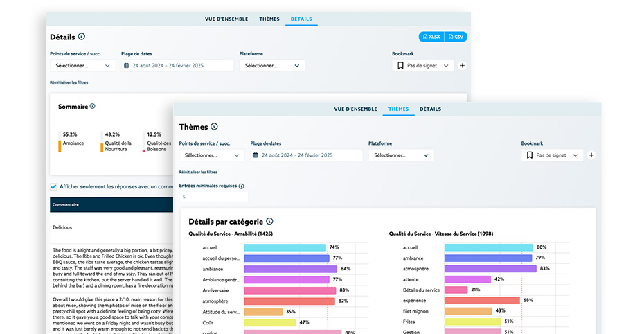Click accueil 74% bar in Amabilité chart

(x=285, y=247)
